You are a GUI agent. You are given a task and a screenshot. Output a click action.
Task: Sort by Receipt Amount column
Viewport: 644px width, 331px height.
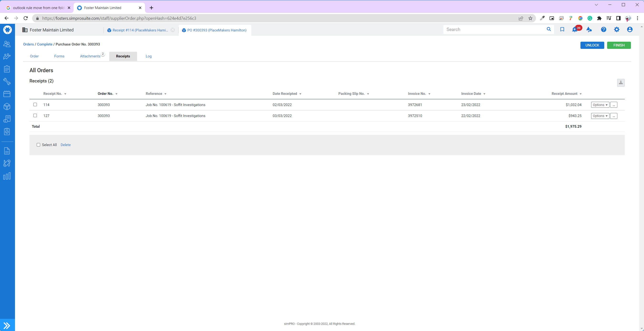566,94
